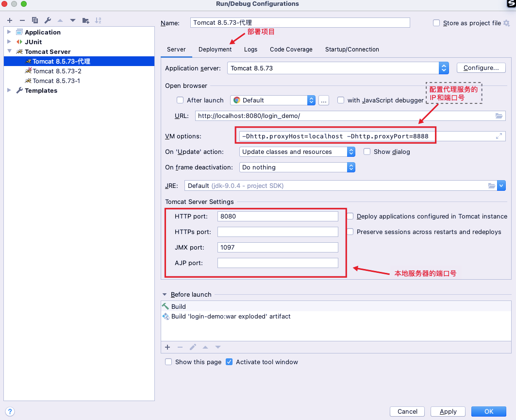The height and width of the screenshot is (420, 516).
Task: Click the HTTP port field
Action: 278,216
